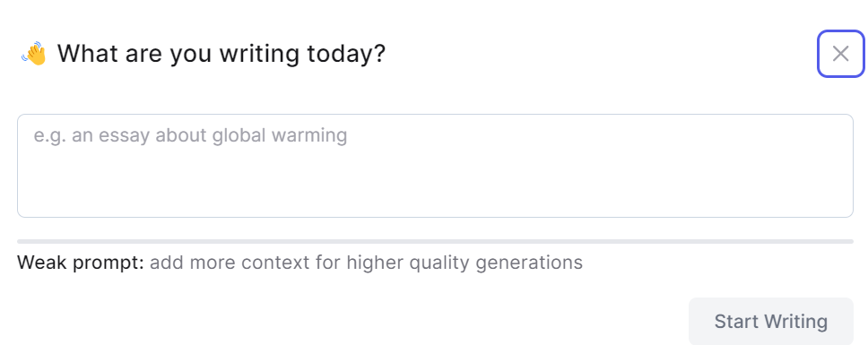
Task: Click the grayed-out Start Writing control
Action: tap(770, 321)
